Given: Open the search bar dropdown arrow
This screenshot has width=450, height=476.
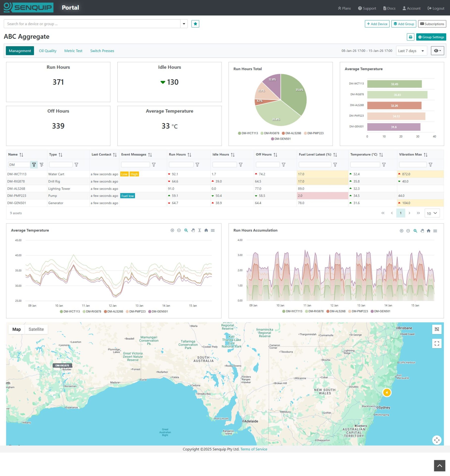Looking at the screenshot, I should [184, 24].
